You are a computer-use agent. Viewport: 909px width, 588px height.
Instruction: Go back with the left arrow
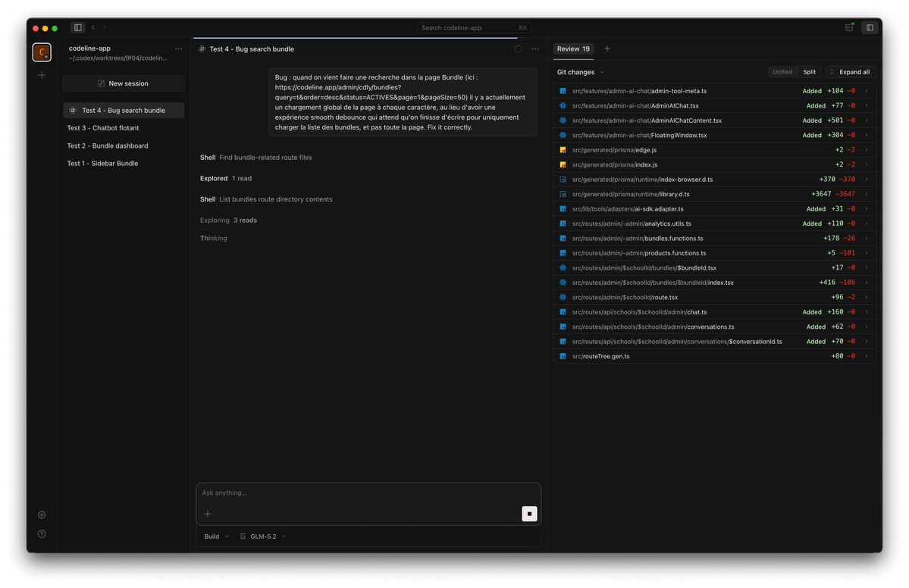(92, 27)
